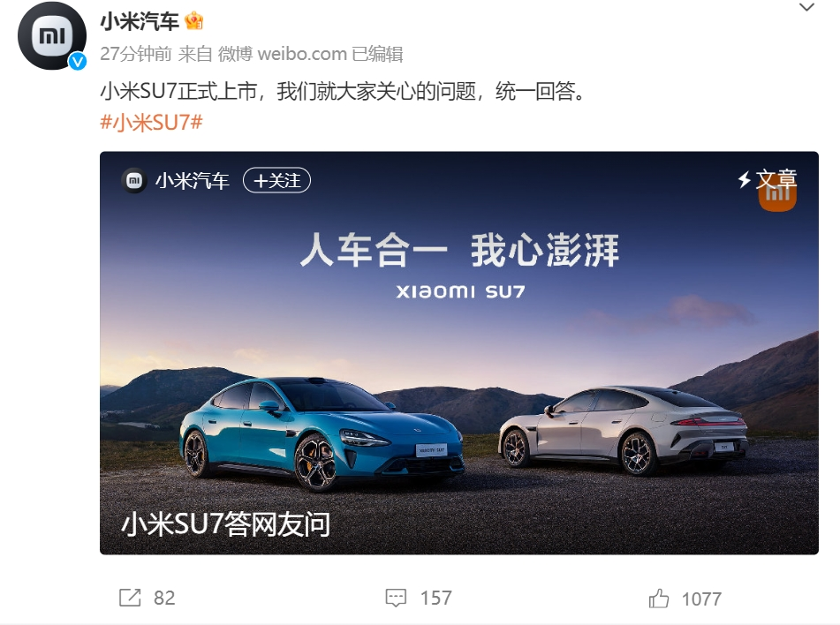This screenshot has height=625, width=840.
Task: Expand the post options chevron at top right
Action: (806, 7)
